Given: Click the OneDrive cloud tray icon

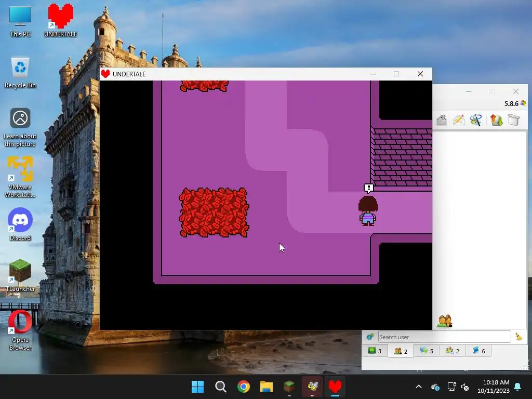Looking at the screenshot, I should pos(435,387).
